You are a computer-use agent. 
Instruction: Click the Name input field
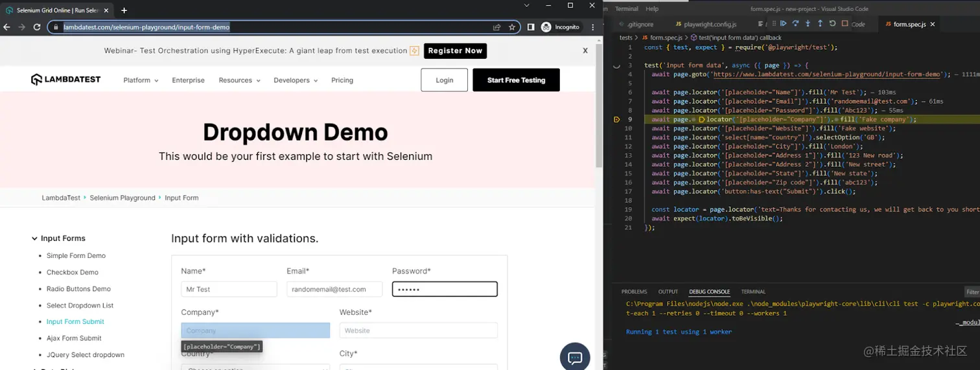click(x=229, y=289)
